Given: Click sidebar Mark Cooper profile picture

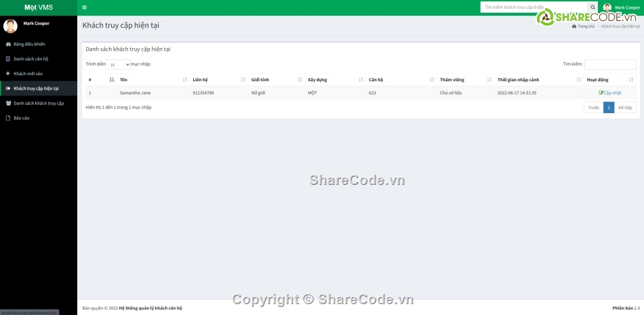Looking at the screenshot, I should 10,26.
